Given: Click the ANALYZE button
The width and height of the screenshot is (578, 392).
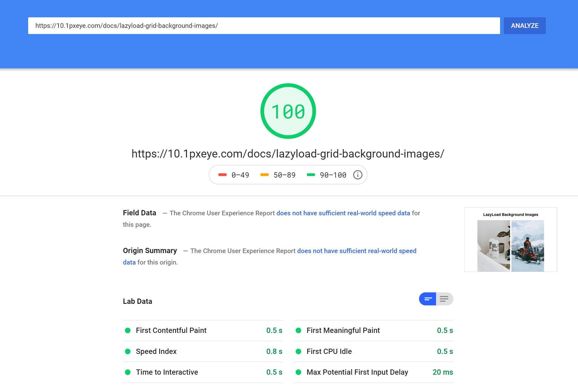Looking at the screenshot, I should coord(524,26).
